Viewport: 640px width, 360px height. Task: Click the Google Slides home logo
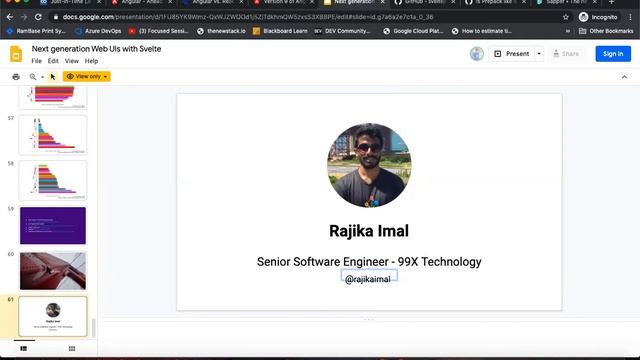point(16,54)
